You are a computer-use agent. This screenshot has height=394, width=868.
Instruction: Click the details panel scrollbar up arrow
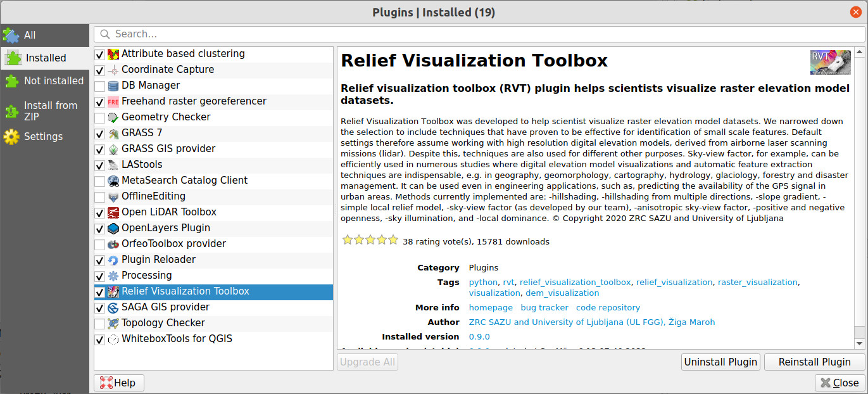(x=860, y=52)
